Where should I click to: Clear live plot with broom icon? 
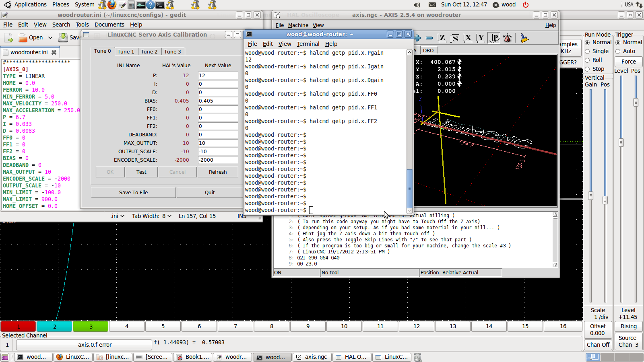click(524, 38)
